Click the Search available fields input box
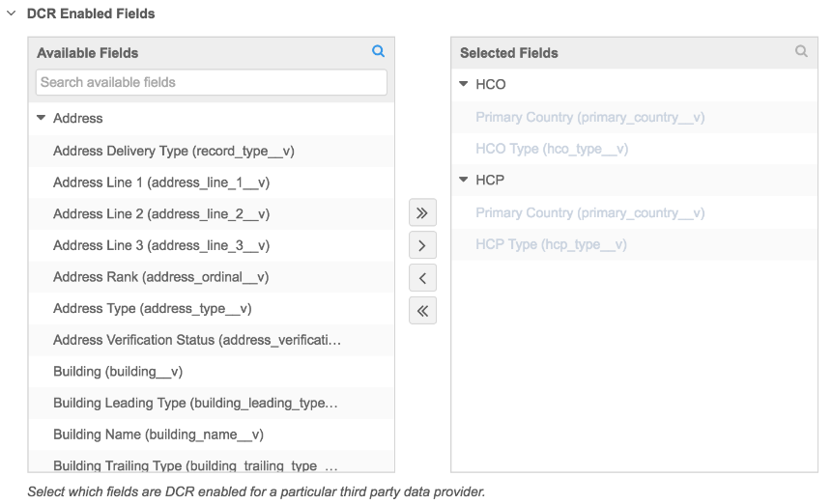Image resolution: width=832 pixels, height=504 pixels. click(x=211, y=82)
